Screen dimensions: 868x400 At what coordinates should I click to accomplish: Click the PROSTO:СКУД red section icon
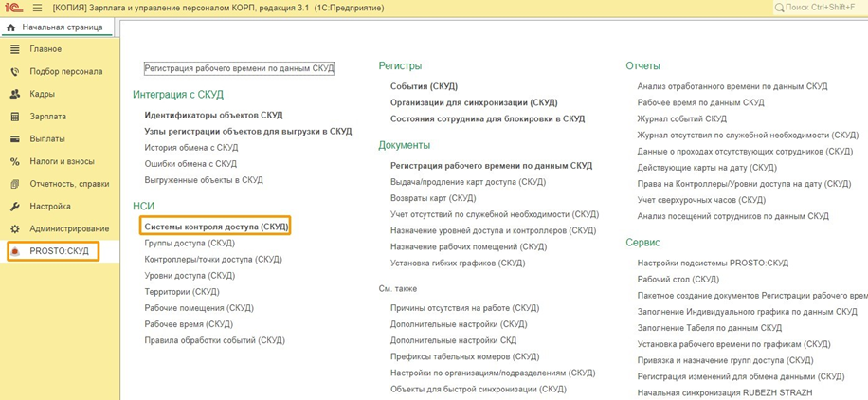[15, 251]
